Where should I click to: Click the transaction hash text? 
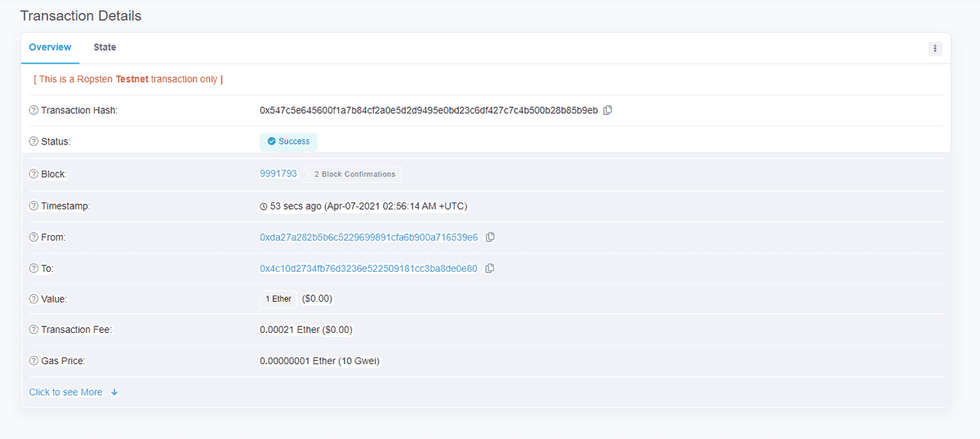pyautogui.click(x=429, y=110)
